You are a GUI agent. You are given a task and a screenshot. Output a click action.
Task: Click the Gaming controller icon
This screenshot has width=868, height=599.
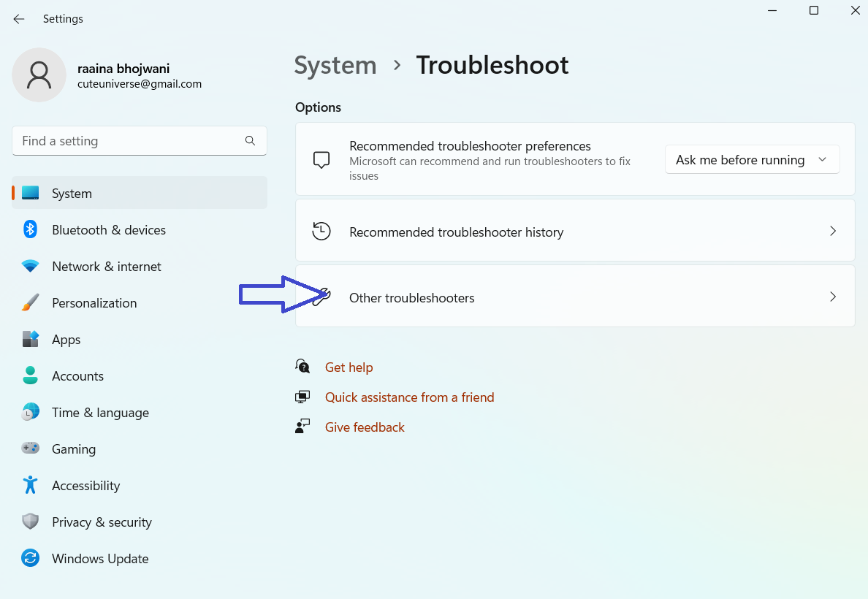coord(30,449)
